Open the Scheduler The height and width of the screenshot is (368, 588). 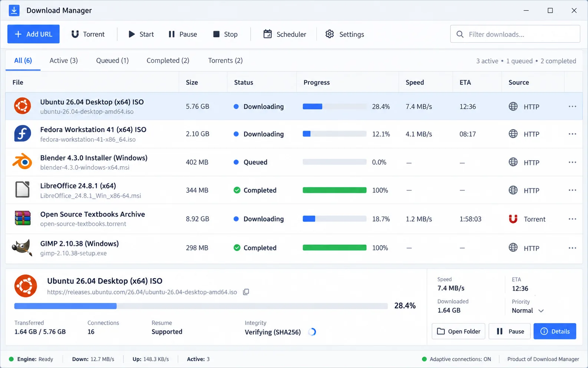point(284,34)
